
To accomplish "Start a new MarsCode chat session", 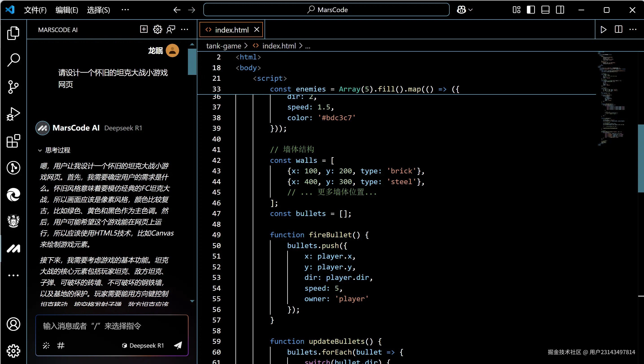I will point(144,30).
